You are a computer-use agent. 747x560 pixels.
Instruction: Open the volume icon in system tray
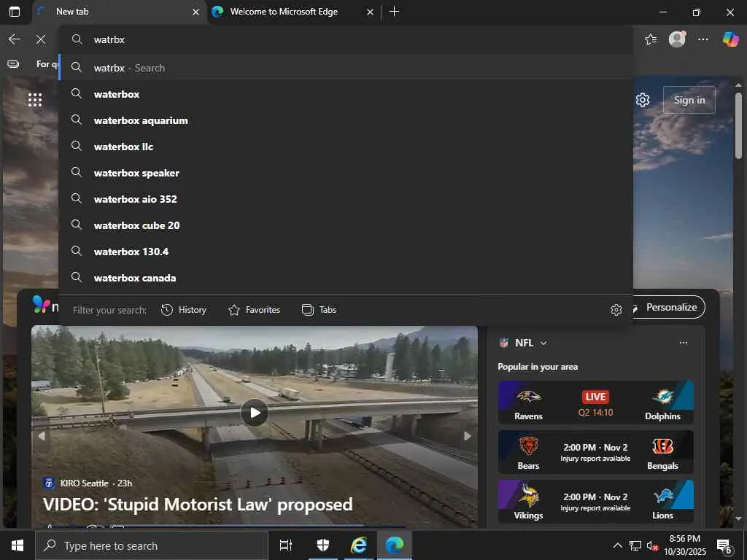tap(652, 546)
